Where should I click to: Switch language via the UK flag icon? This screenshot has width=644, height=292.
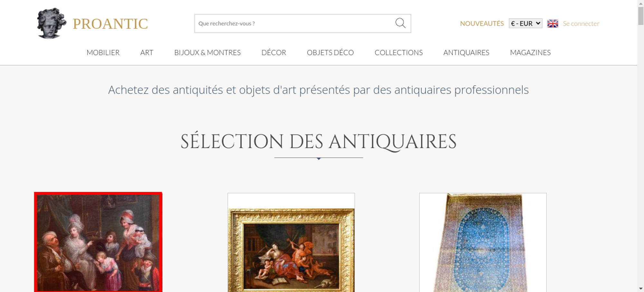point(553,23)
